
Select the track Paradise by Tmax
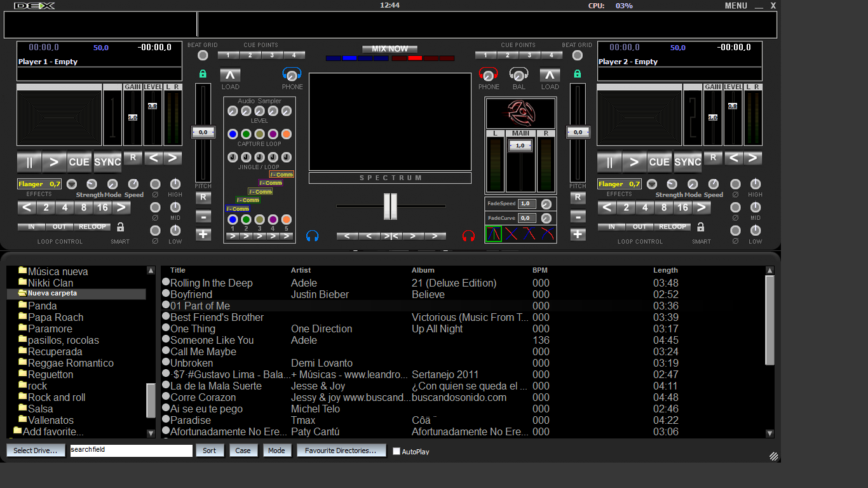pyautogui.click(x=254, y=420)
